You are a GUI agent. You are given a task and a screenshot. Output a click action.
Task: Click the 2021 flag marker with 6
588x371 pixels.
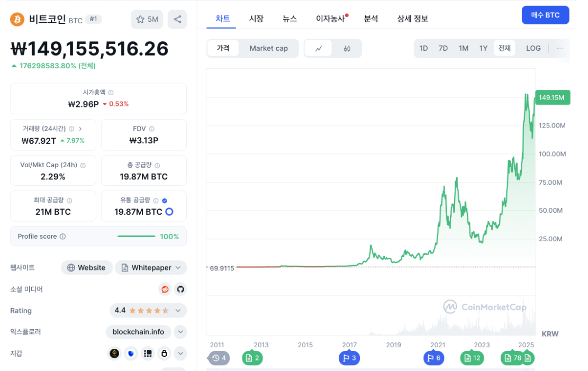[x=434, y=358]
